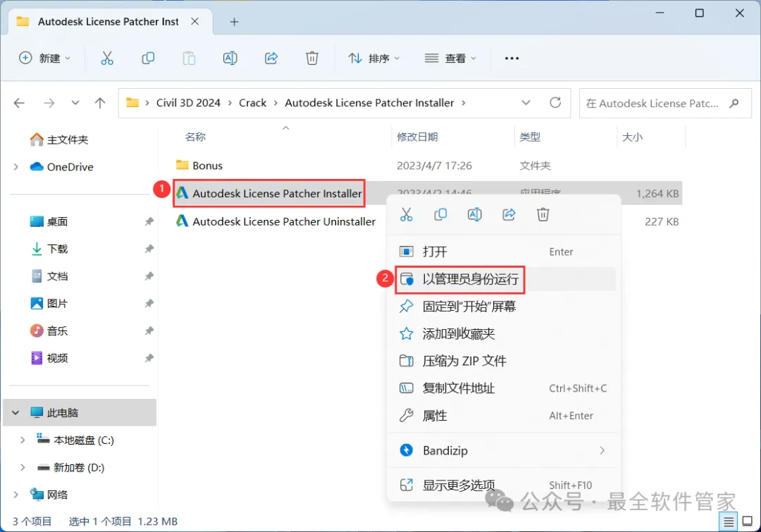Image resolution: width=761 pixels, height=532 pixels.
Task: Go forward with the right arrow
Action: click(x=49, y=103)
